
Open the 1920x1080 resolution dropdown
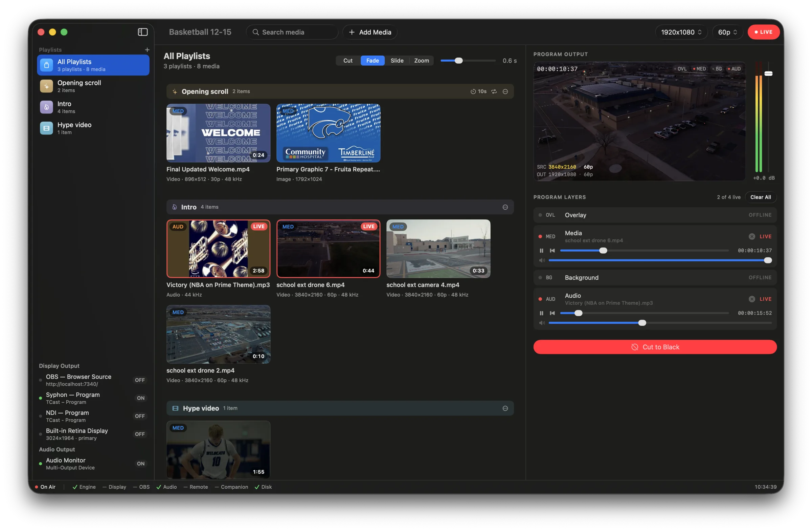[681, 32]
